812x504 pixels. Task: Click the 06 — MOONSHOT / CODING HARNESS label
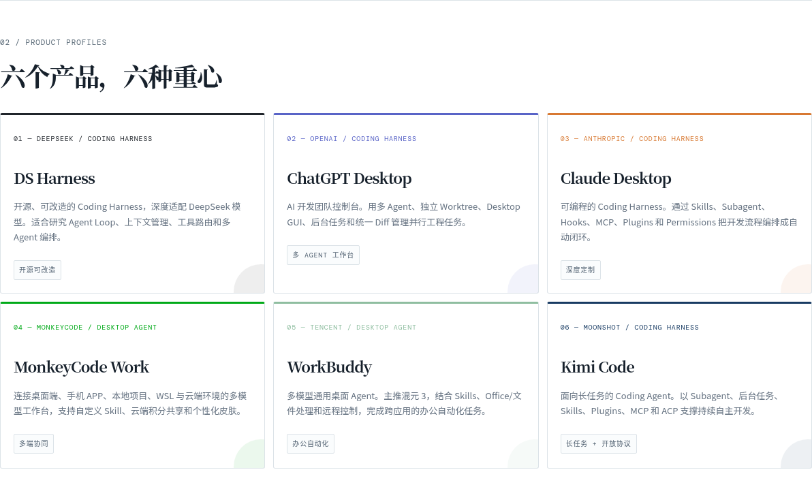tap(629, 328)
